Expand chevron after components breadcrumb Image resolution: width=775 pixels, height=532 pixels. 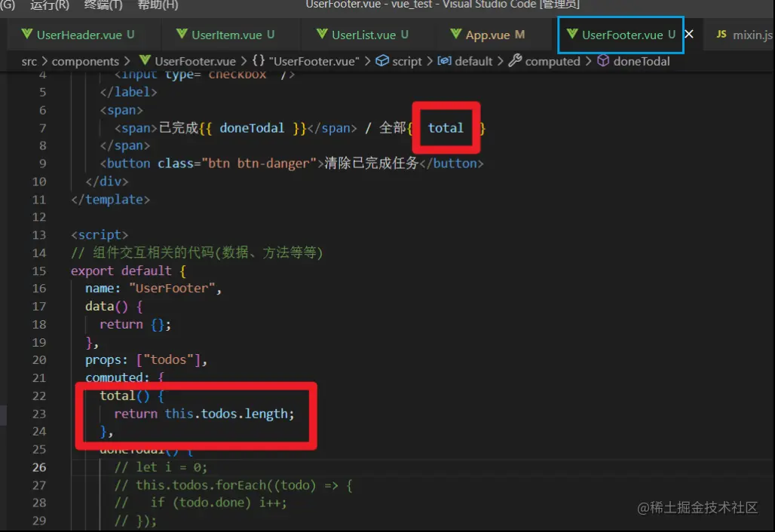[x=127, y=61]
